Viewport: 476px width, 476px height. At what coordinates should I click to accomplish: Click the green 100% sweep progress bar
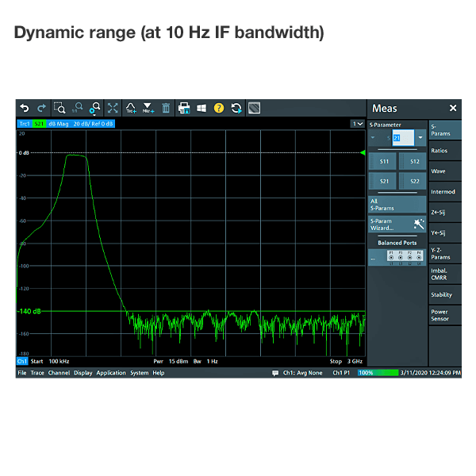(378, 373)
